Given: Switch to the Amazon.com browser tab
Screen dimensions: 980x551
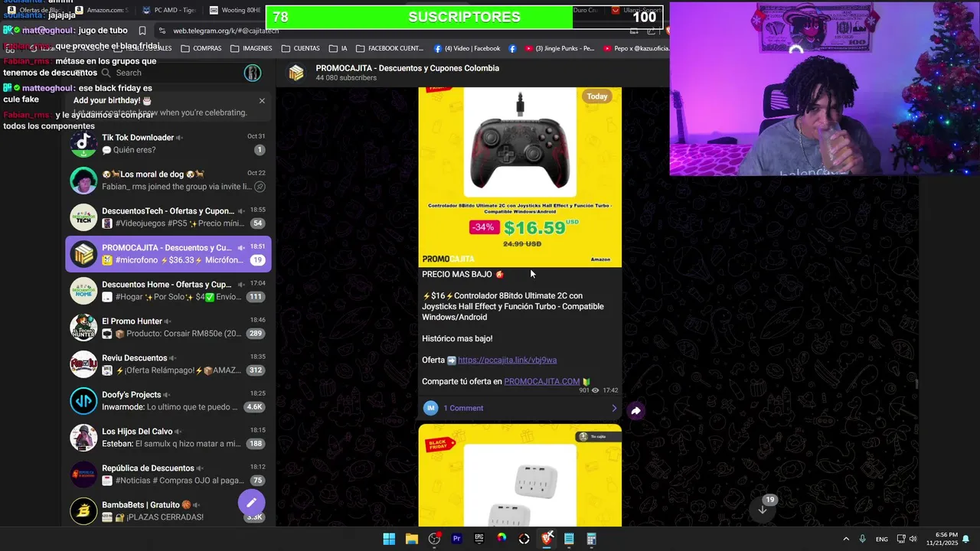Looking at the screenshot, I should click(102, 10).
